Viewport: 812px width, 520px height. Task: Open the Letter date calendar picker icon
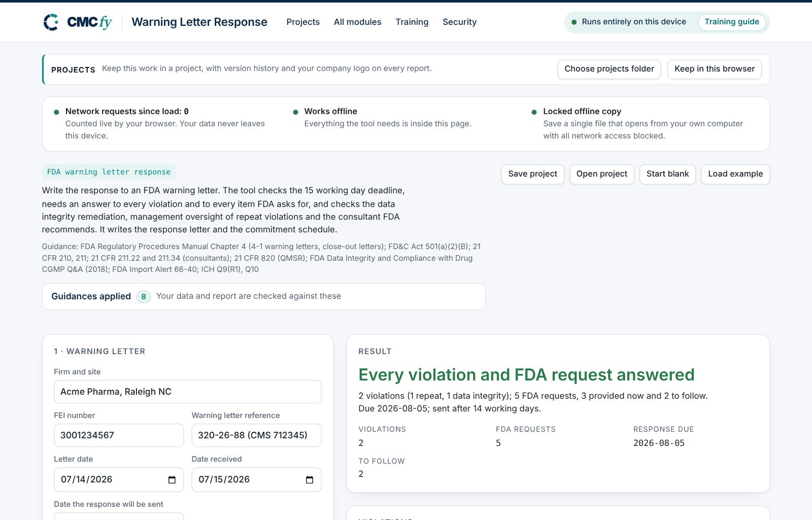pyautogui.click(x=172, y=480)
